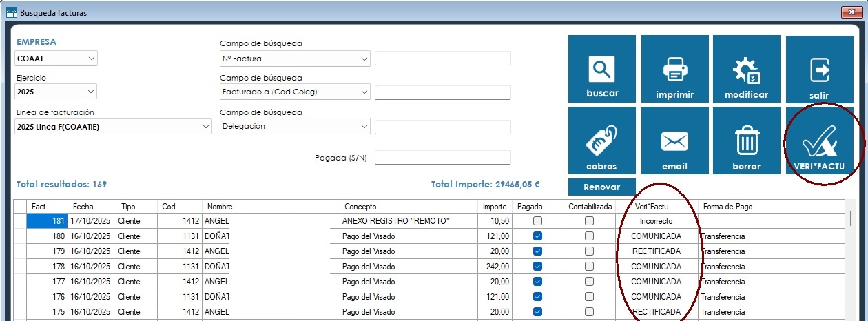This screenshot has height=321, width=868.
Task: Enable Contabilizada checkbox for invoice 179
Action: pos(589,251)
